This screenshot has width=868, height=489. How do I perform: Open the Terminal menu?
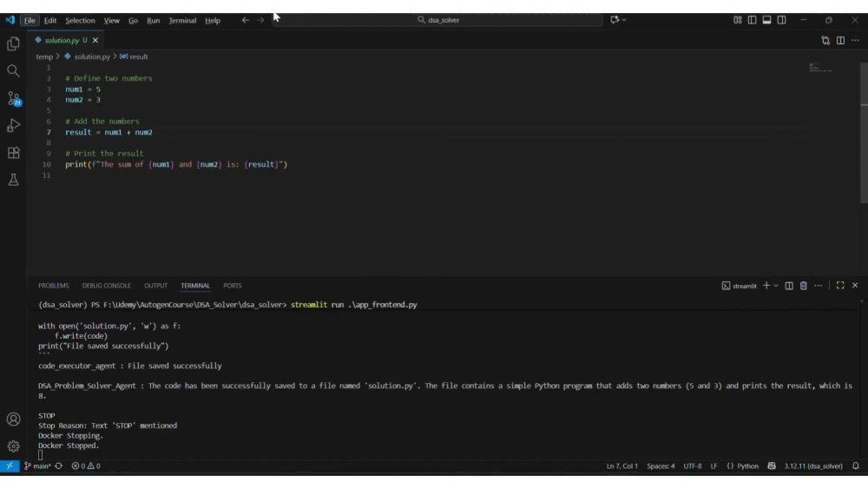point(182,21)
